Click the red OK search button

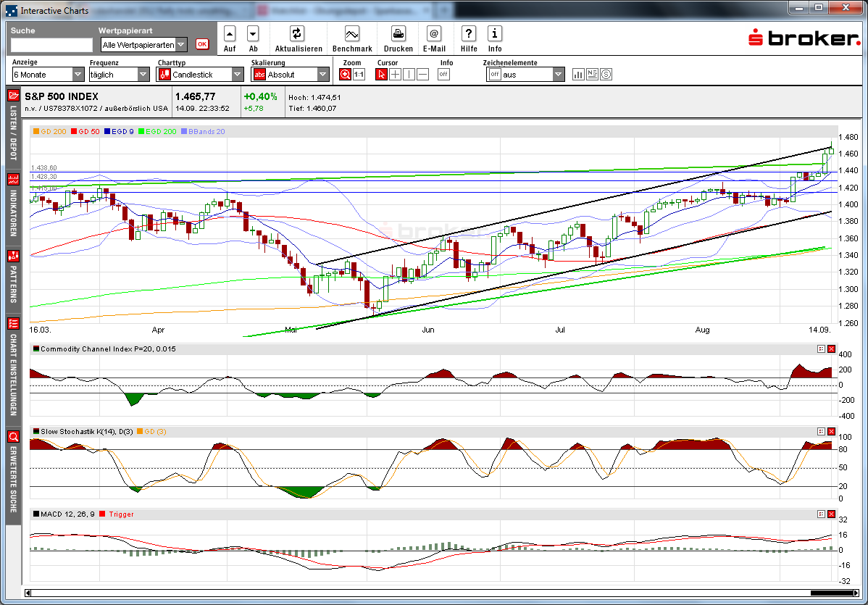tap(202, 44)
